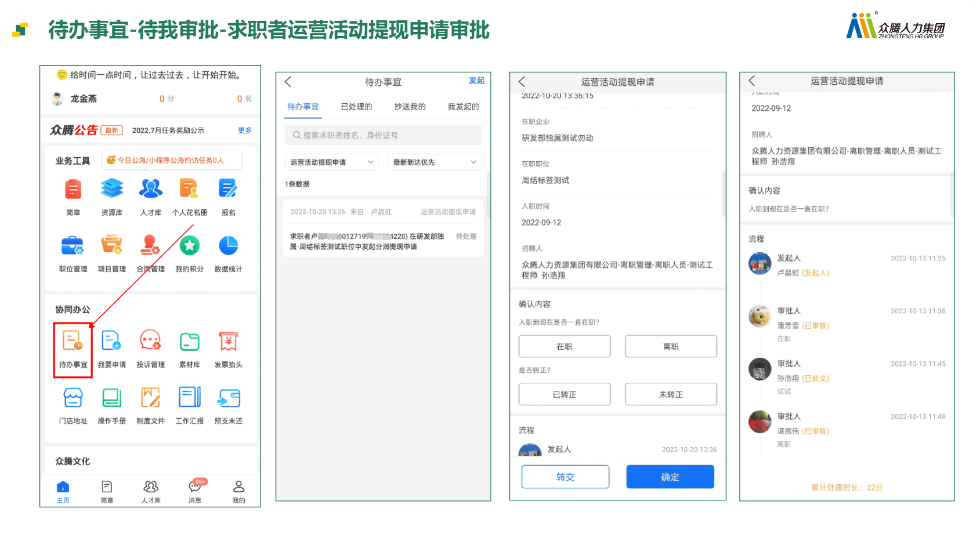Open 门店地址 icon
Screen dimensions: 980x548
73,398
